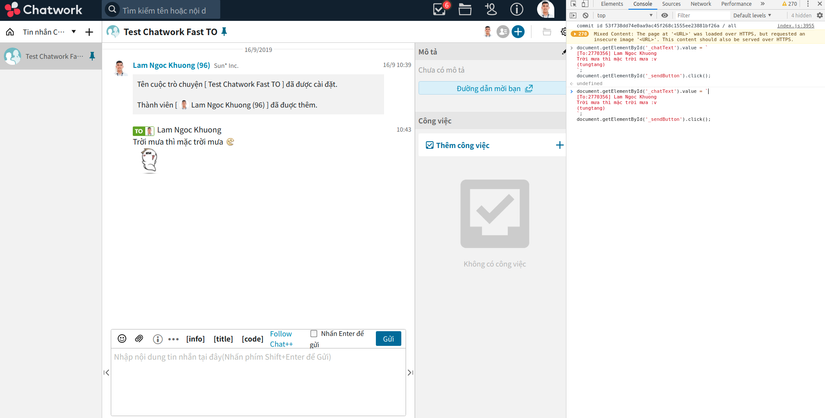The width and height of the screenshot is (825, 418).
Task: Click the 'Gửi' send button
Action: [388, 339]
